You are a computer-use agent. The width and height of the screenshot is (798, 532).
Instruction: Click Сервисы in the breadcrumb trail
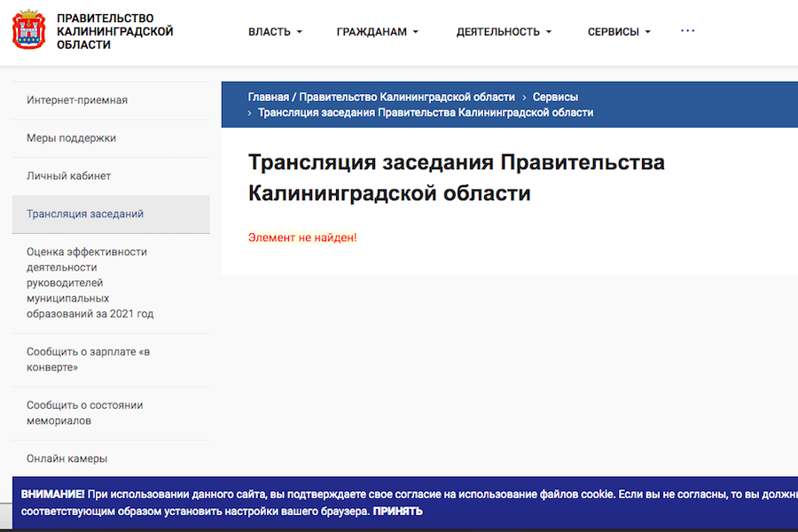557,97
